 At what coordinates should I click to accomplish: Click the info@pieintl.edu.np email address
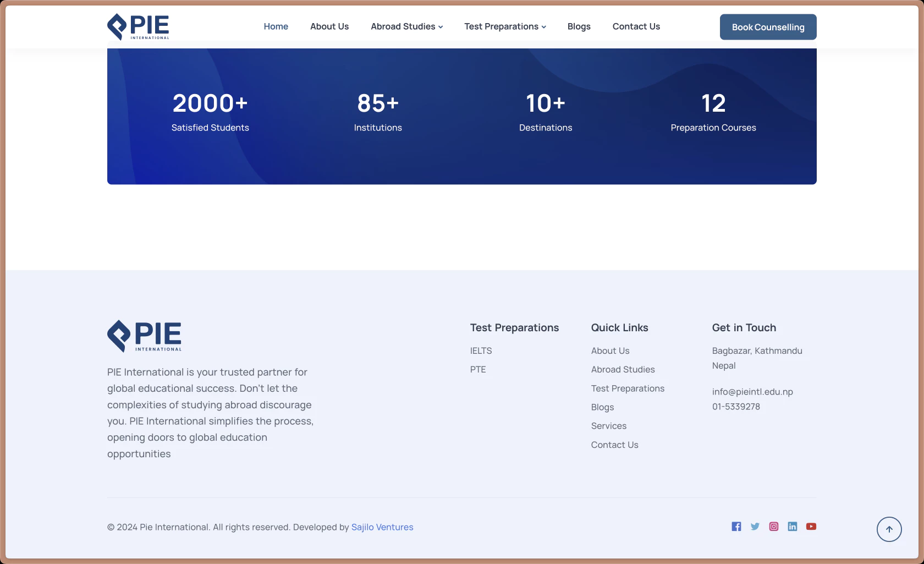tap(752, 392)
